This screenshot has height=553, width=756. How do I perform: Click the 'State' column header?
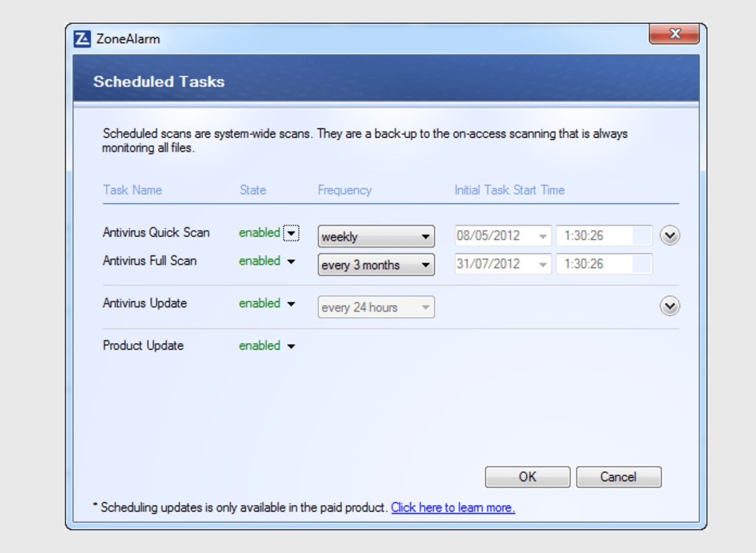tap(253, 190)
